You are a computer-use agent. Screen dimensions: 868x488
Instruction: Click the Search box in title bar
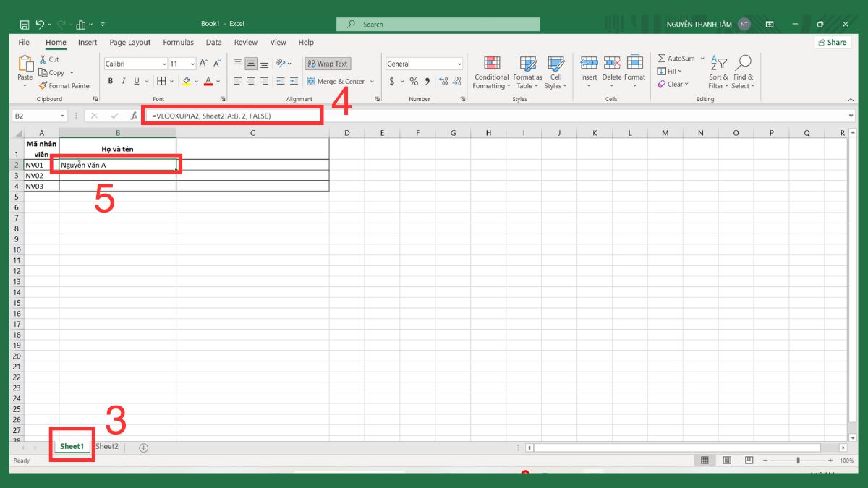438,24
